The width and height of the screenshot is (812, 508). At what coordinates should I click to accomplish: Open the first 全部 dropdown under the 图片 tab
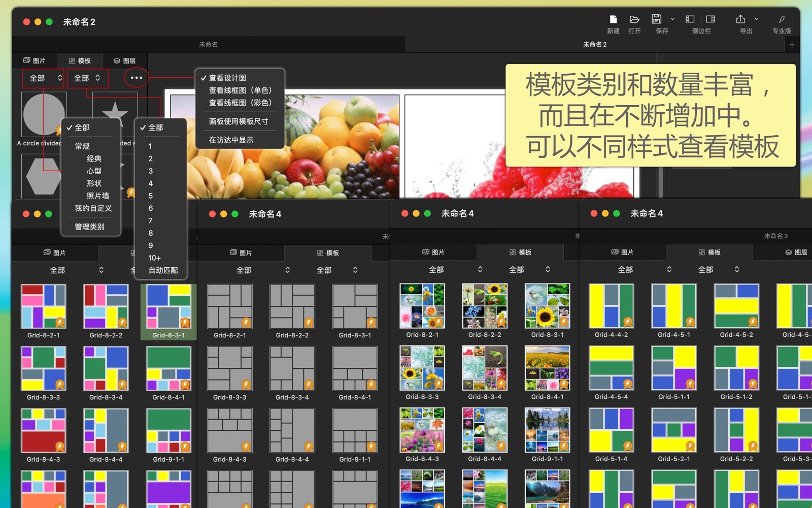point(44,78)
